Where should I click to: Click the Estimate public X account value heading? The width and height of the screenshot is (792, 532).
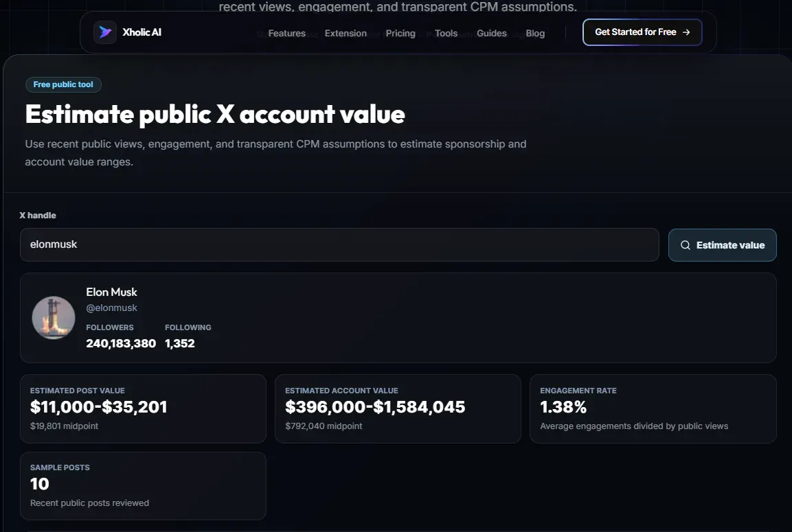click(x=215, y=114)
